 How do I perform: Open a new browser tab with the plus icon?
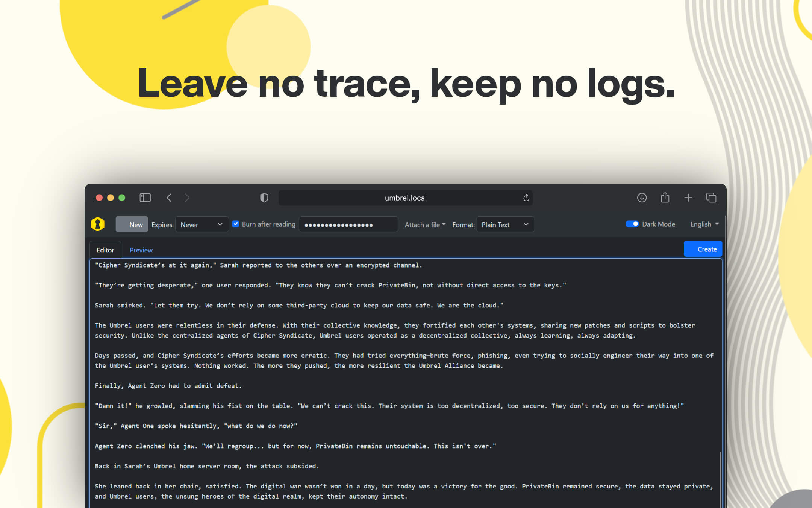click(688, 198)
